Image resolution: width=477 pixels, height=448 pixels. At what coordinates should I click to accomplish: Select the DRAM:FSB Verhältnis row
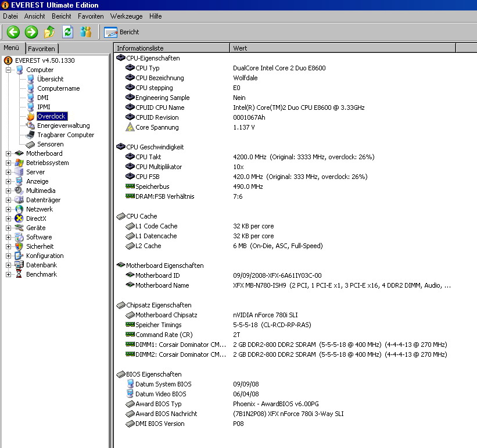point(184,196)
